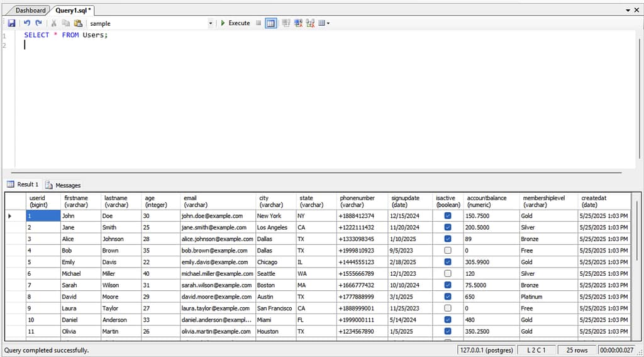This screenshot has width=644, height=357.
Task: Click the '25 rows' status bar entry
Action: (576, 350)
